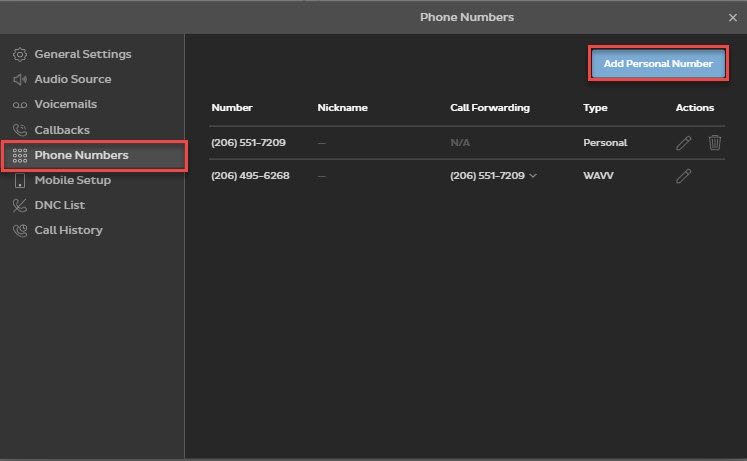Close the Phone Numbers dialog

[733, 17]
